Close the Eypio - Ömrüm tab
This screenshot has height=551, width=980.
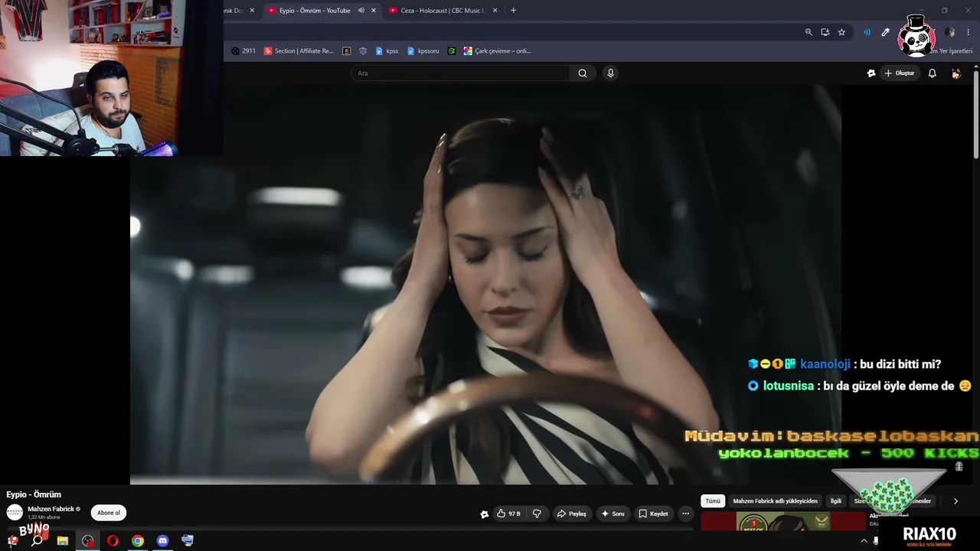click(x=374, y=11)
